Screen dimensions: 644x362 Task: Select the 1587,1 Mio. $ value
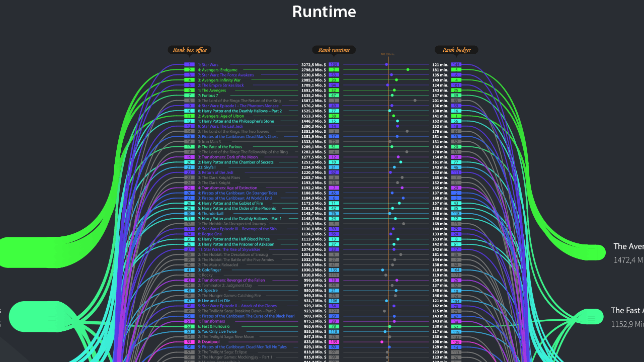pos(313,101)
